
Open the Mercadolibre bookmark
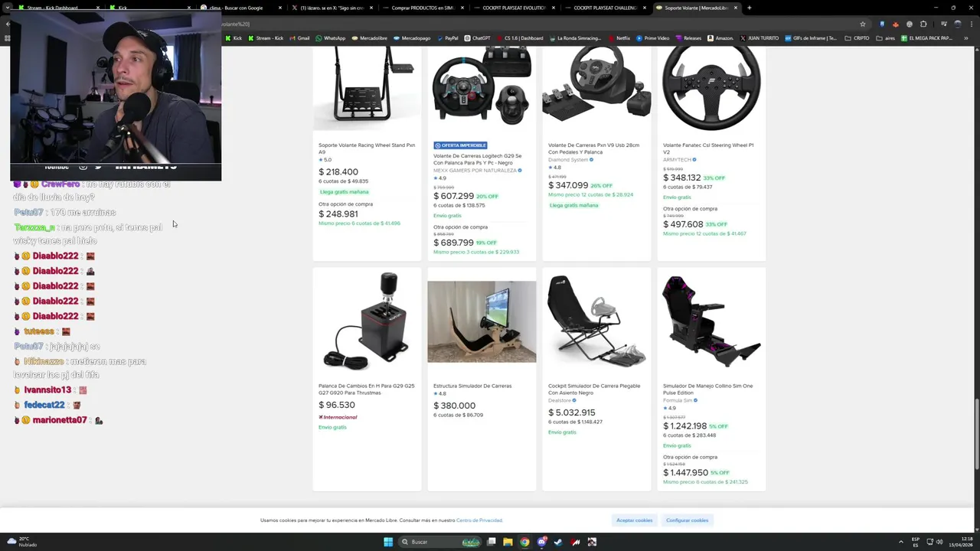[x=369, y=38]
